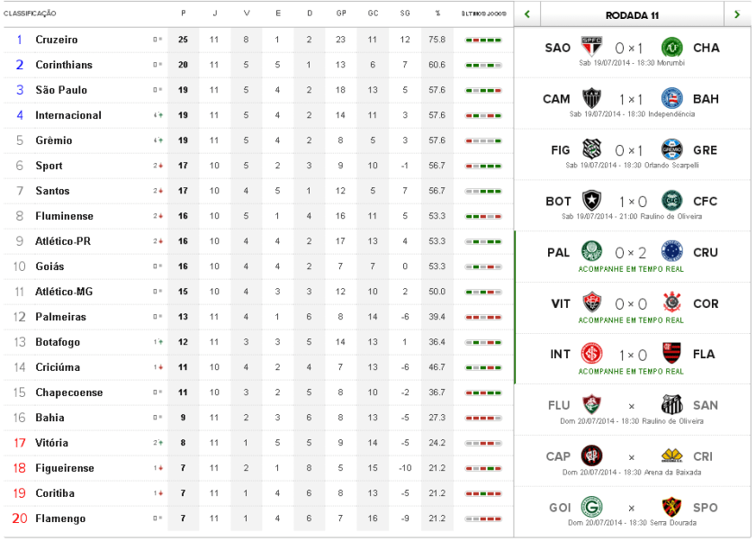Click the Botafogo club crest
This screenshot has width=756, height=541.
[x=591, y=201]
